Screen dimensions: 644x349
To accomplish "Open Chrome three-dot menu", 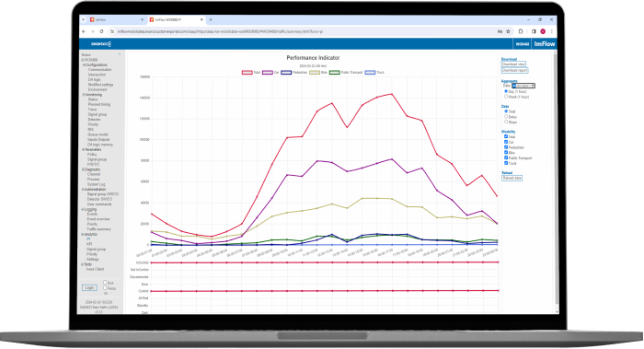I will click(x=552, y=31).
